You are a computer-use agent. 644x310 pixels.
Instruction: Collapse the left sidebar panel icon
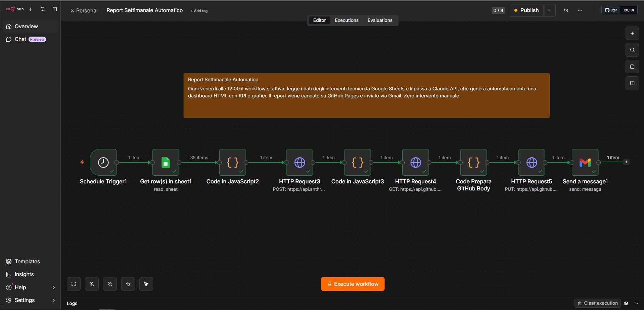tap(55, 9)
